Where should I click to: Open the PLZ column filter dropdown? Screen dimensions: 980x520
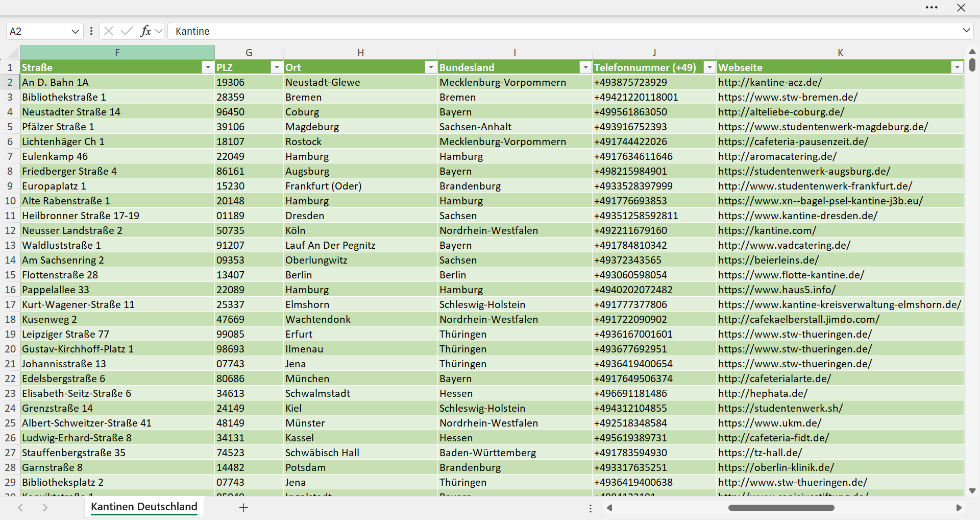276,67
